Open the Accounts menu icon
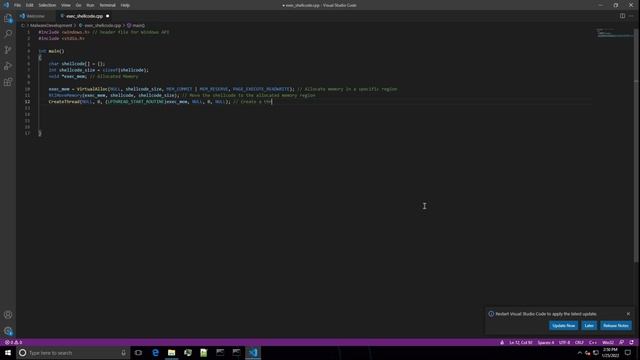640x360 pixels. click(8, 315)
